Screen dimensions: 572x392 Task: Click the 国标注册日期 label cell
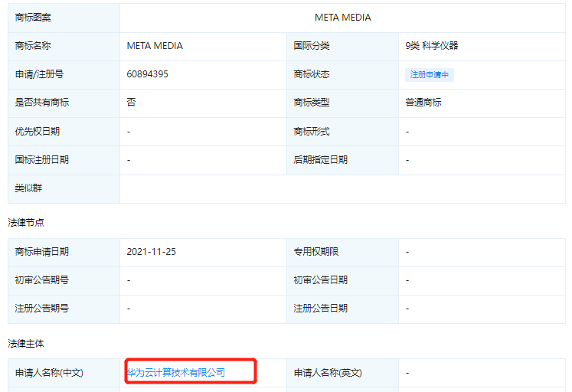pos(64,160)
